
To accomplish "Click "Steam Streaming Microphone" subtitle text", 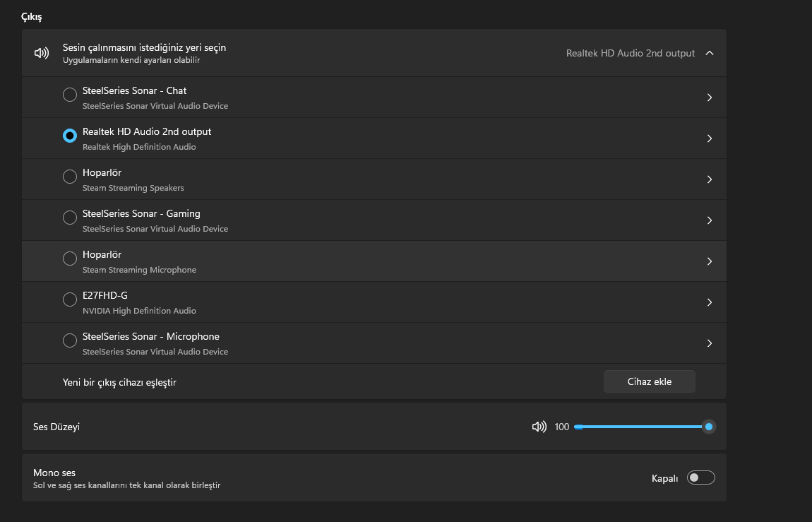I will (139, 270).
